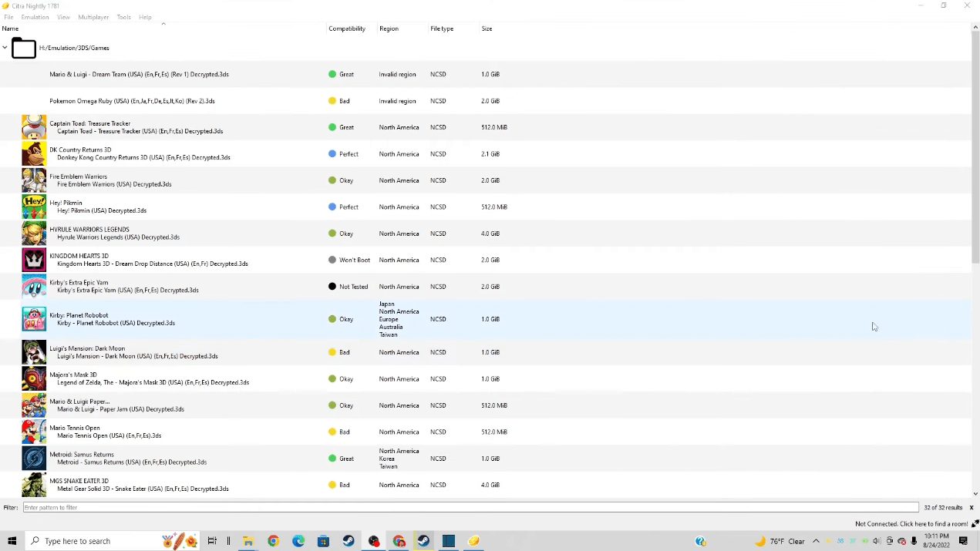980x551 pixels.
Task: Click 'Not Connected. Click here to find a room!'
Action: (911, 524)
